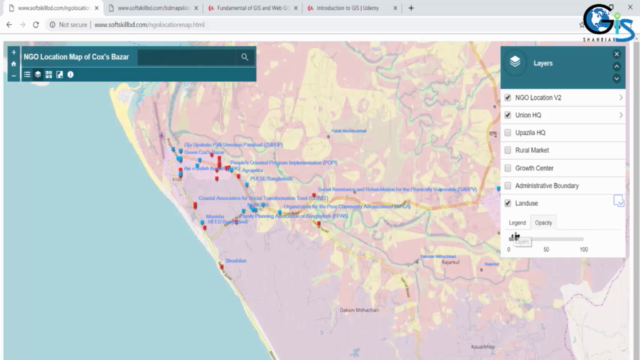Go to previous panel with up arrow

point(617,66)
